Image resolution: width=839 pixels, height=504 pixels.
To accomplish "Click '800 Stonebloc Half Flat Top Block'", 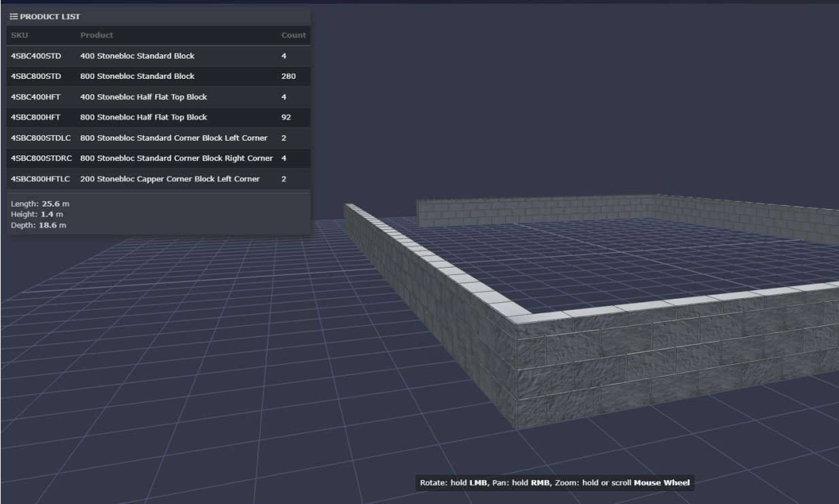I will coord(143,118).
